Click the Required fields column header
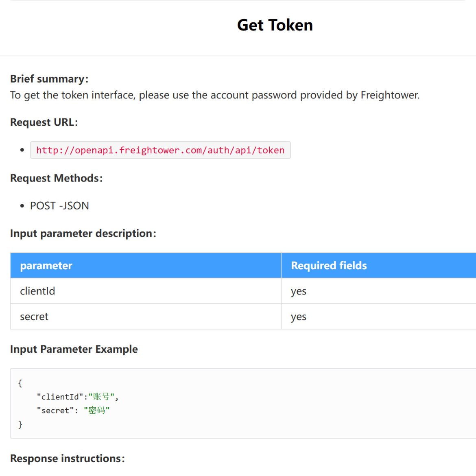 pos(329,266)
